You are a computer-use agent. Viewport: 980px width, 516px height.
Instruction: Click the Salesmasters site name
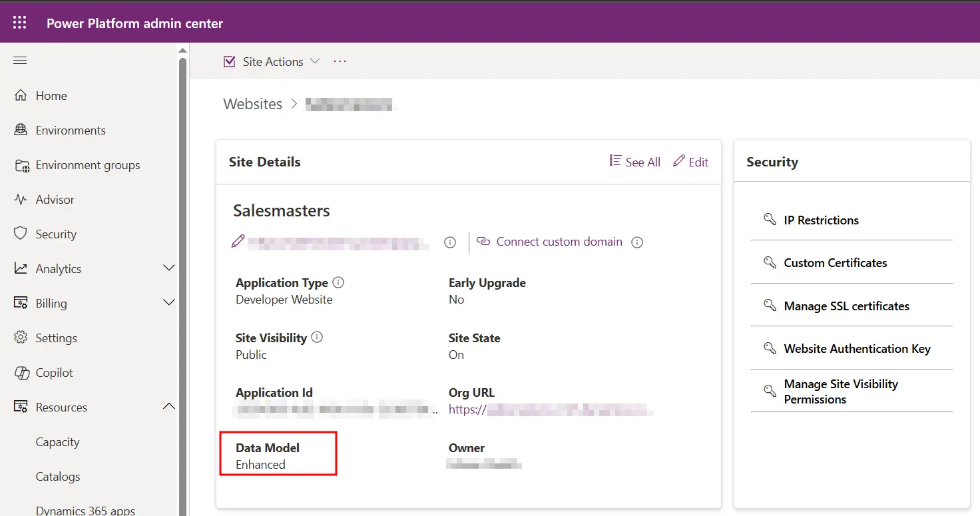[x=282, y=211]
